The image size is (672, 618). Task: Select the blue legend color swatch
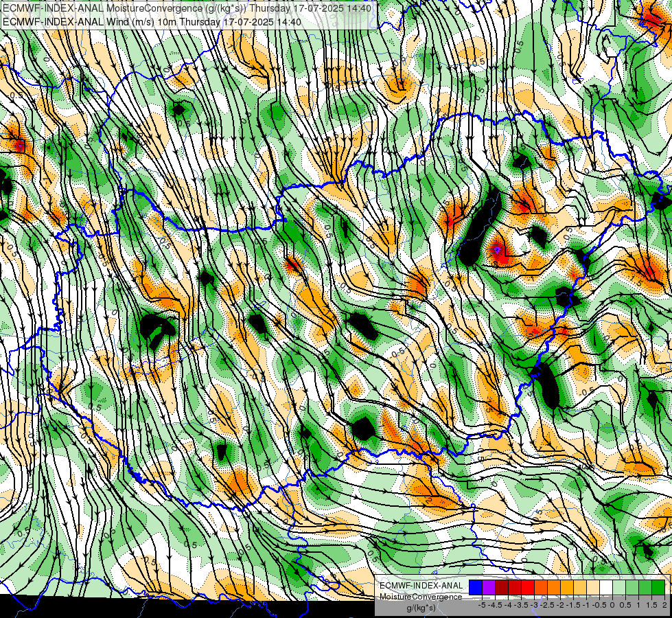(476, 587)
